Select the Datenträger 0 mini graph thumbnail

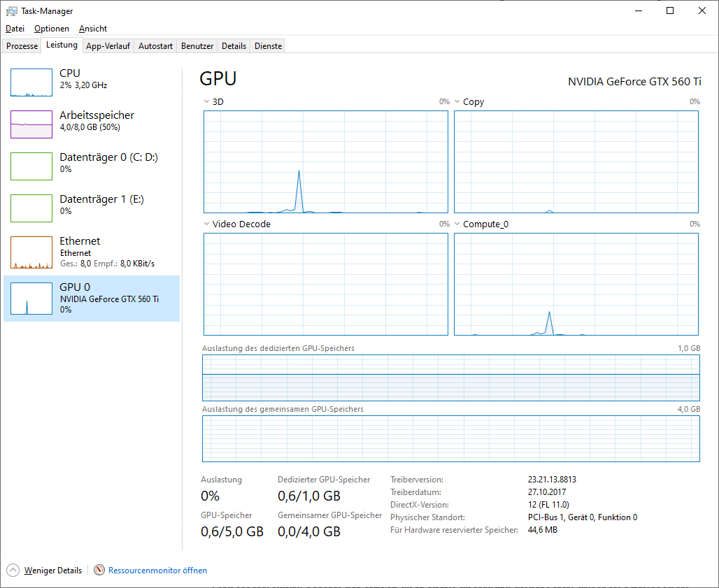coord(31,166)
